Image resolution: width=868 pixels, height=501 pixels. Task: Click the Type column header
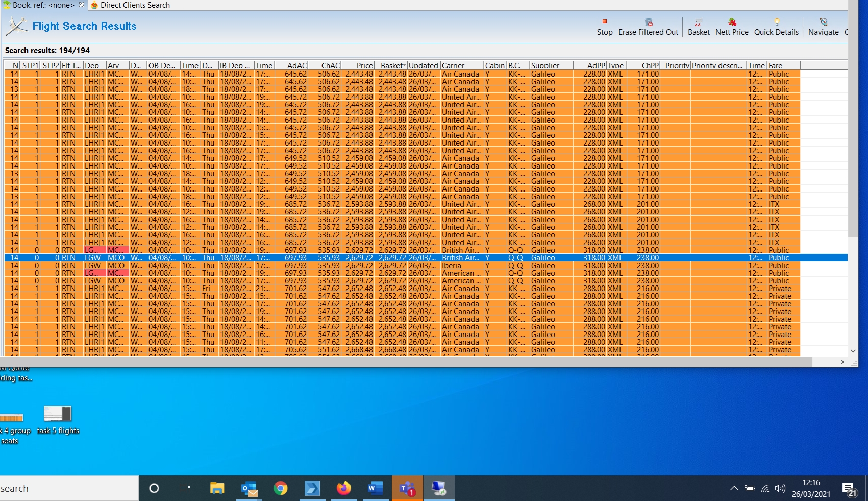pos(616,65)
